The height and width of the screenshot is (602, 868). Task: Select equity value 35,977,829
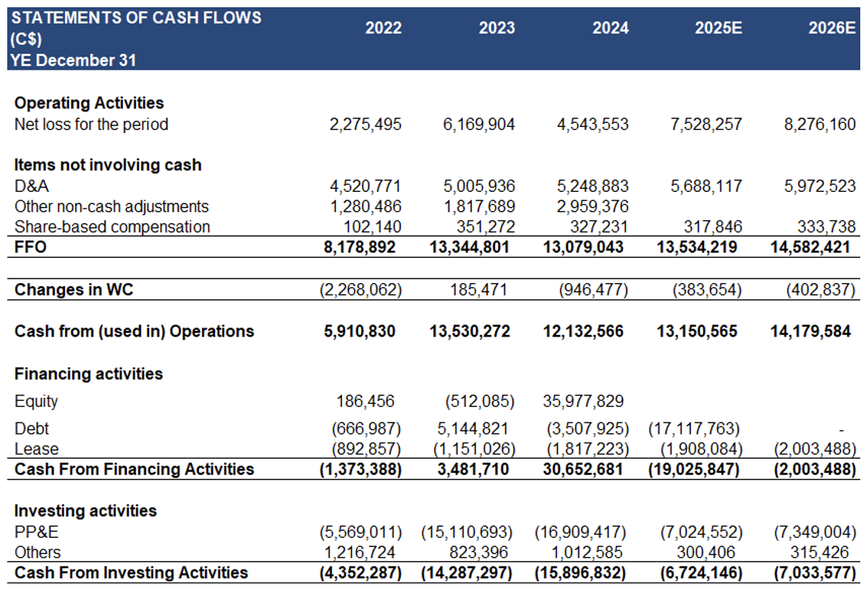(583, 401)
